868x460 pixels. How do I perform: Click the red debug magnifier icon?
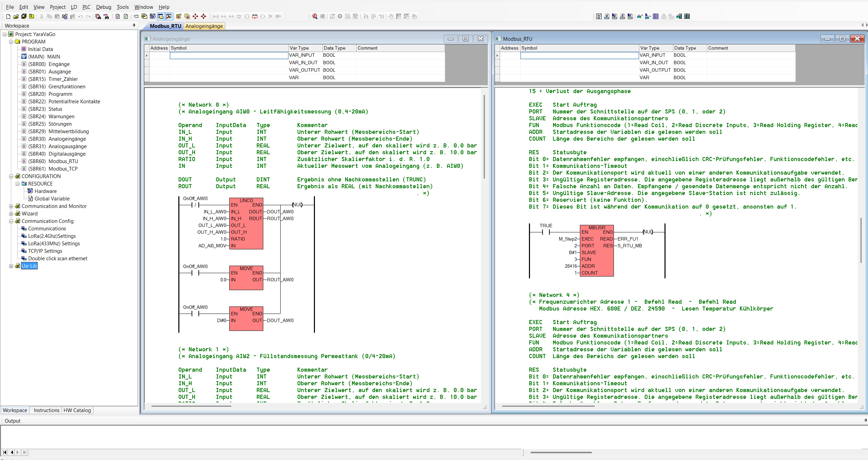(315, 16)
